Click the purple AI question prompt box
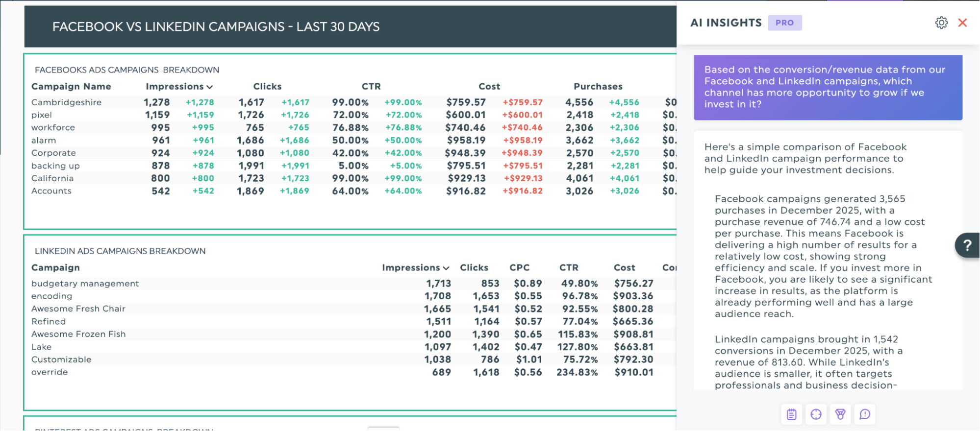 point(828,87)
